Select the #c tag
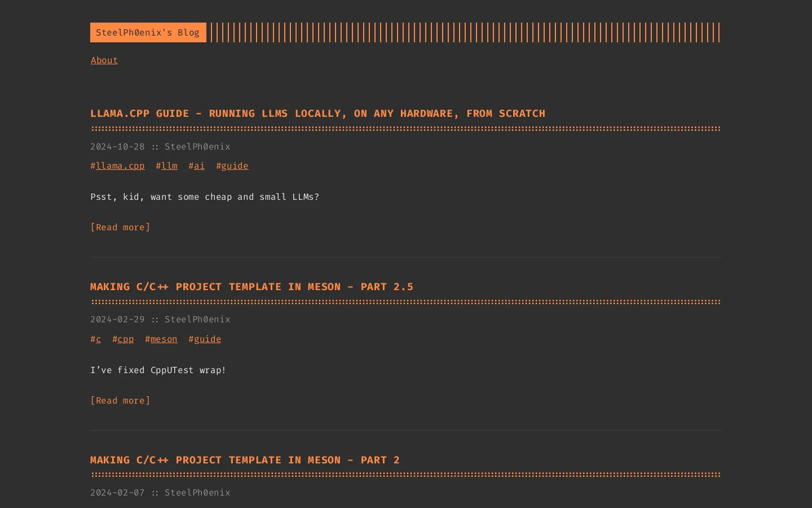812x508 pixels. pyautogui.click(x=98, y=339)
